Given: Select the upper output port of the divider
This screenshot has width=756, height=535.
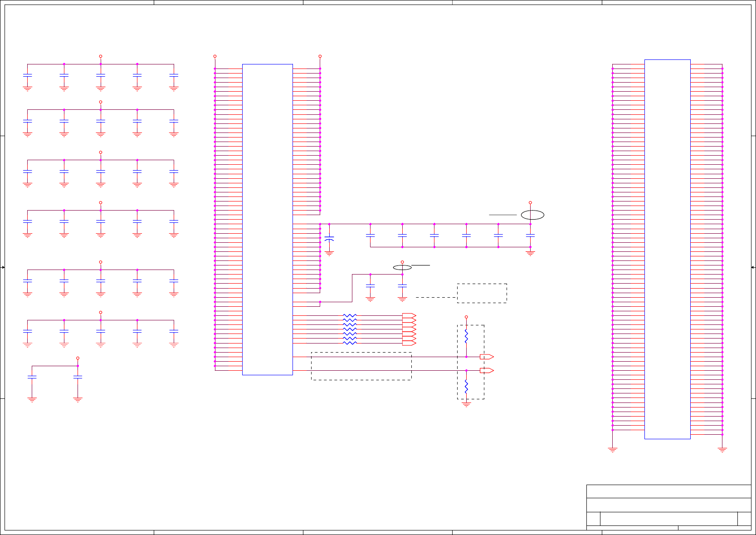Looking at the screenshot, I should (x=487, y=357).
